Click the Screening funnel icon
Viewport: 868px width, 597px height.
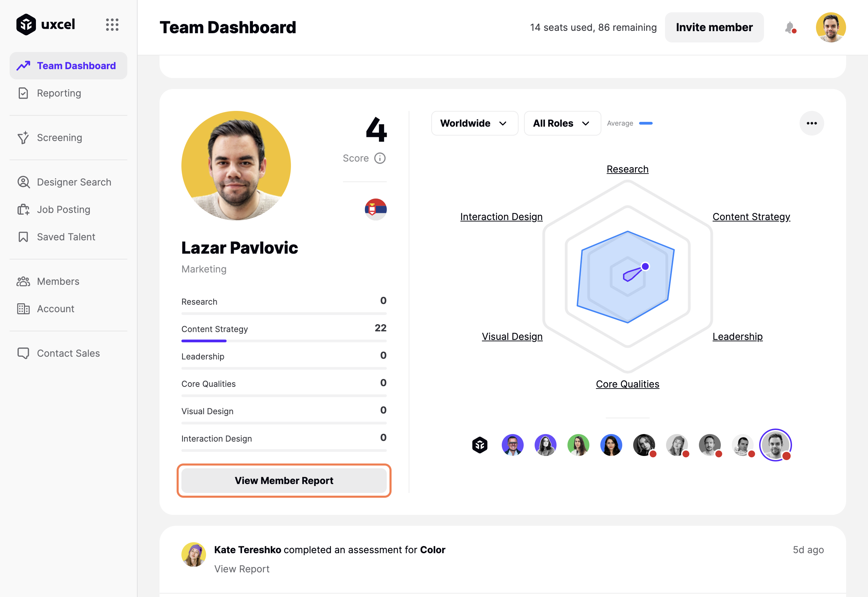[x=23, y=138]
